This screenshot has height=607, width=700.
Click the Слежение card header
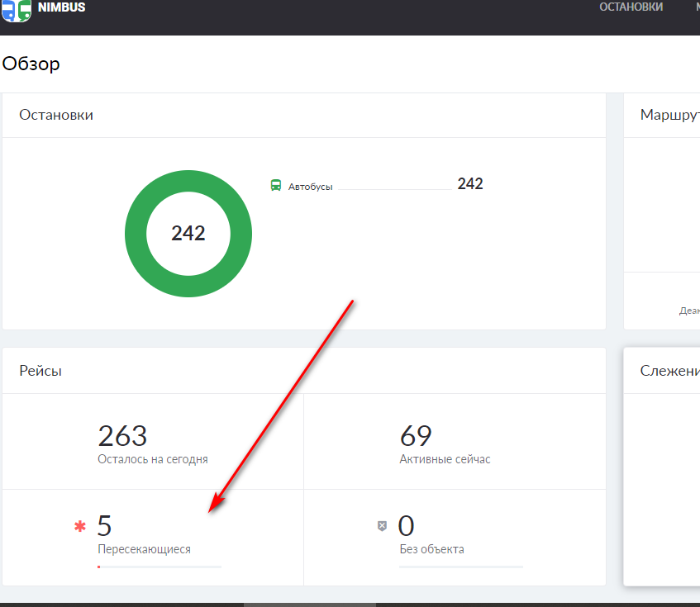pos(669,371)
